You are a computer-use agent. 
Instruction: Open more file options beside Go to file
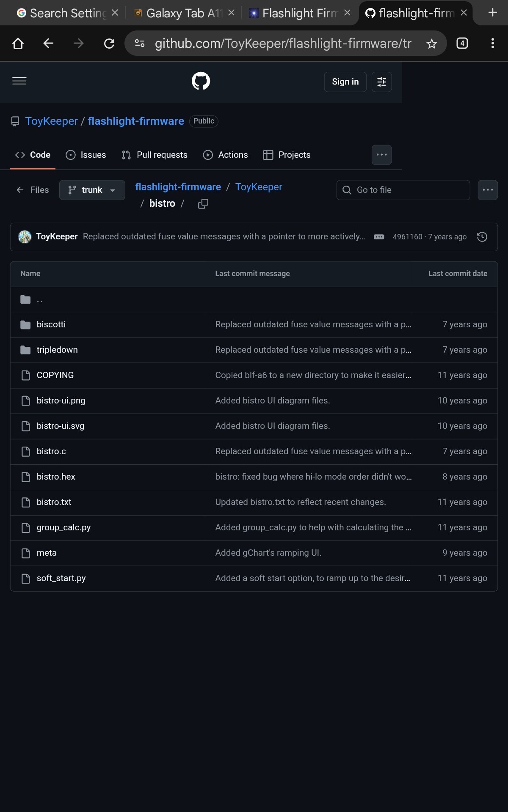click(x=488, y=190)
